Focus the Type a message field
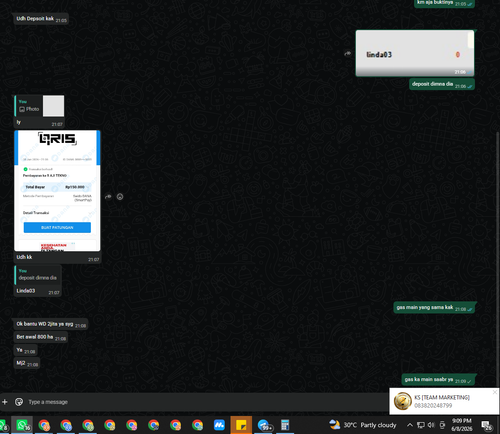Screen dimensions: 500x434 tap(207, 402)
